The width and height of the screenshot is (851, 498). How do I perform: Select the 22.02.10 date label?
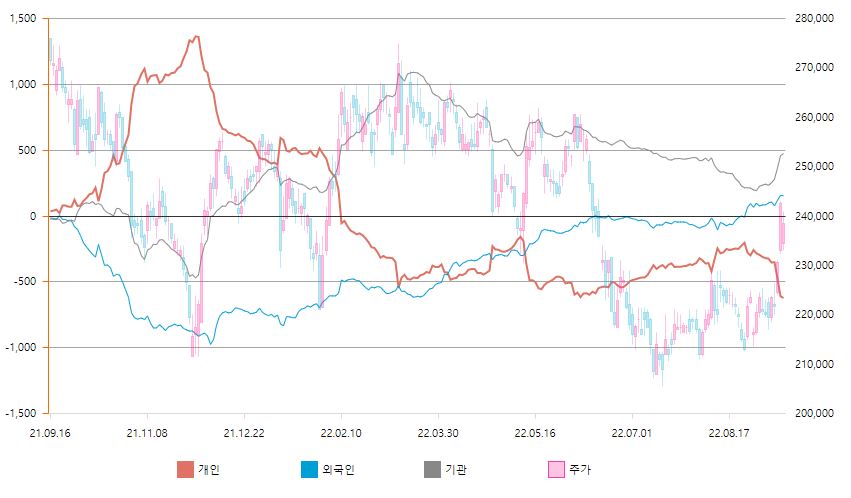[340, 433]
